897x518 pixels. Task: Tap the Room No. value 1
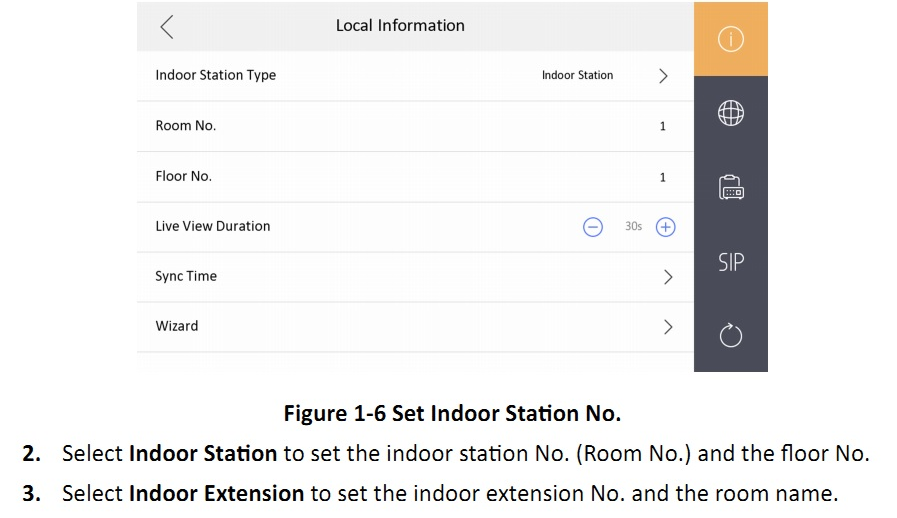(x=662, y=126)
